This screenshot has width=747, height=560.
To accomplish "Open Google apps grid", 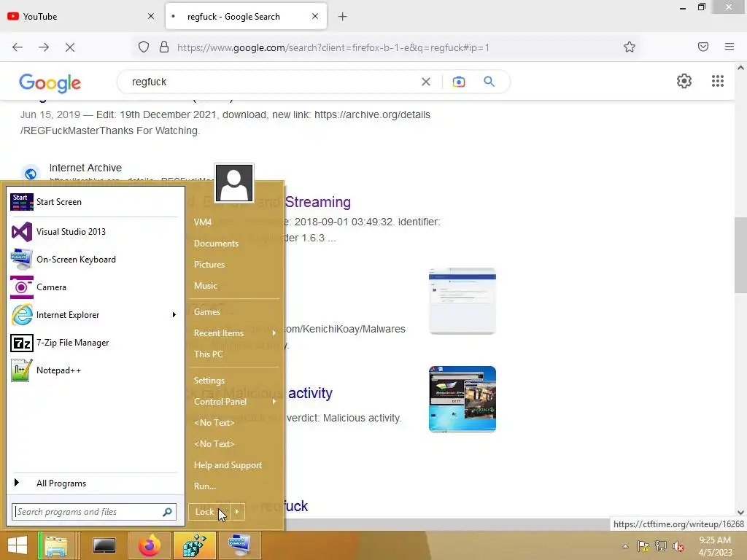I will [718, 81].
